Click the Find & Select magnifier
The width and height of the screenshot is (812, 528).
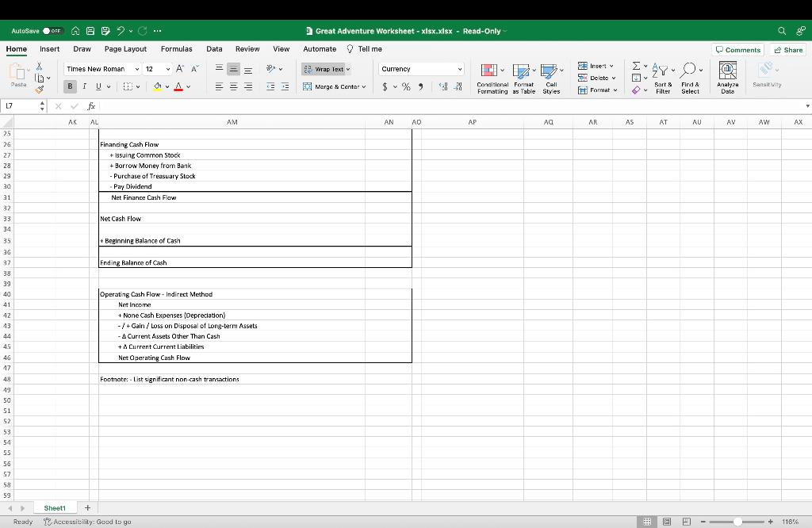[x=691, y=78]
